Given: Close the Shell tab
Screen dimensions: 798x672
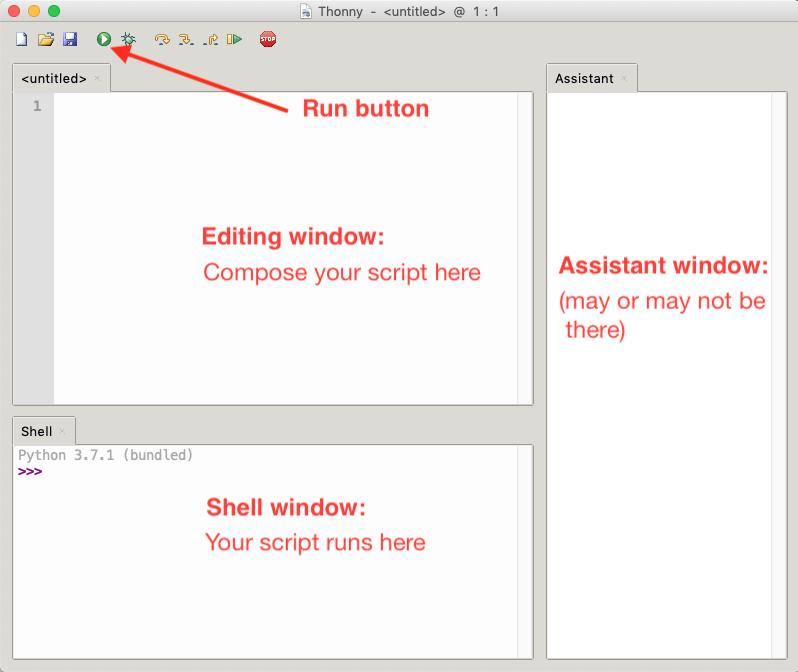Looking at the screenshot, I should point(62,431).
